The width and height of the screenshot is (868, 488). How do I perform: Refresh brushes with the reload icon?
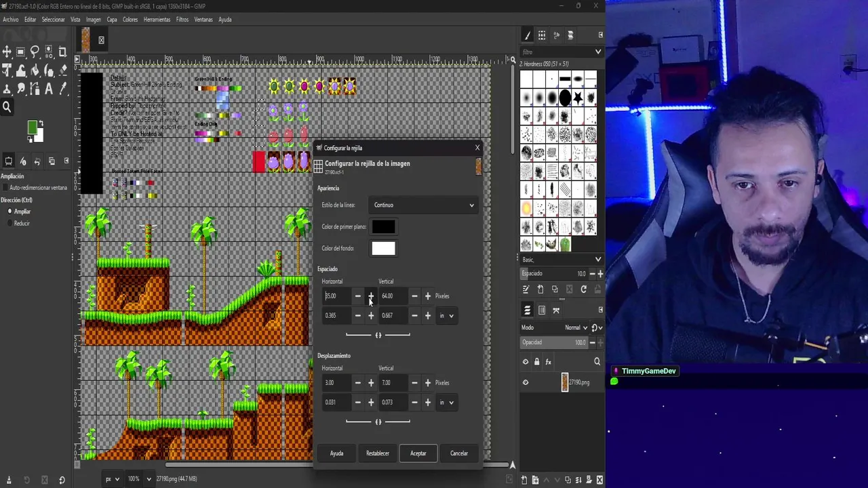583,289
